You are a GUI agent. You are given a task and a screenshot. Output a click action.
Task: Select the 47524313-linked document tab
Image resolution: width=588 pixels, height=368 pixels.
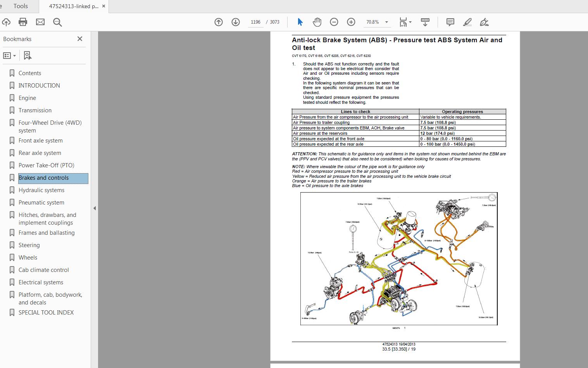point(73,6)
